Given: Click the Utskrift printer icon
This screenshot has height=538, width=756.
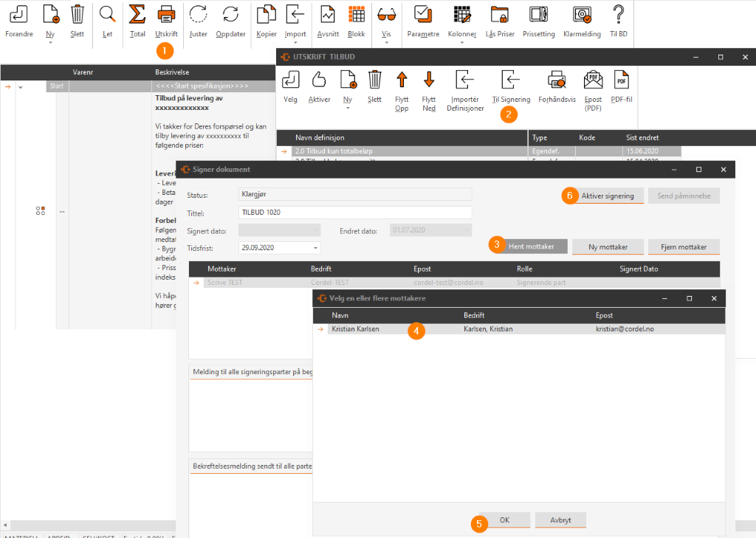Looking at the screenshot, I should 166,14.
